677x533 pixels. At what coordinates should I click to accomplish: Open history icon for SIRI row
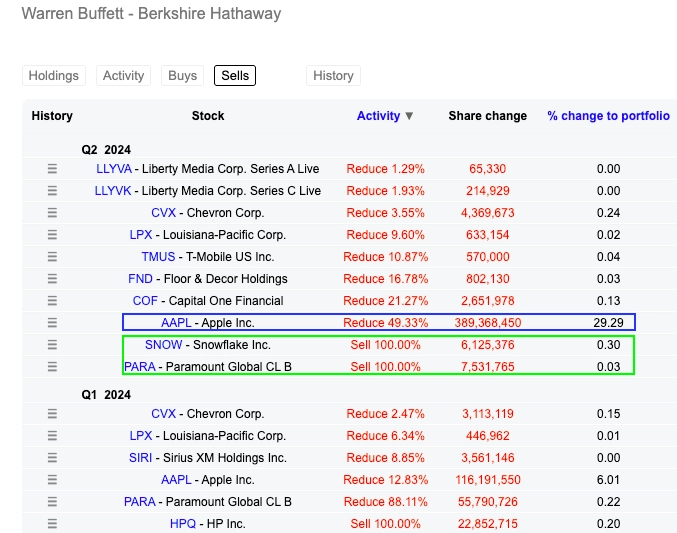pos(52,457)
